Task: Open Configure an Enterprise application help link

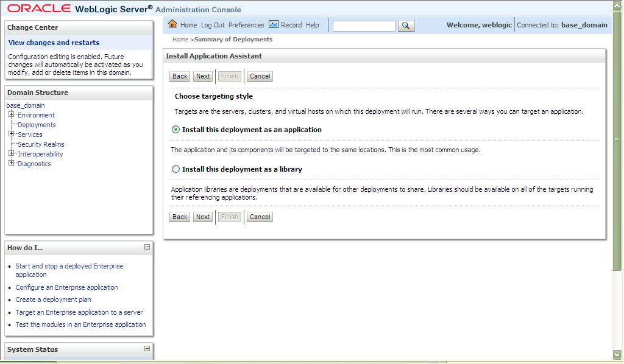Action: click(66, 287)
